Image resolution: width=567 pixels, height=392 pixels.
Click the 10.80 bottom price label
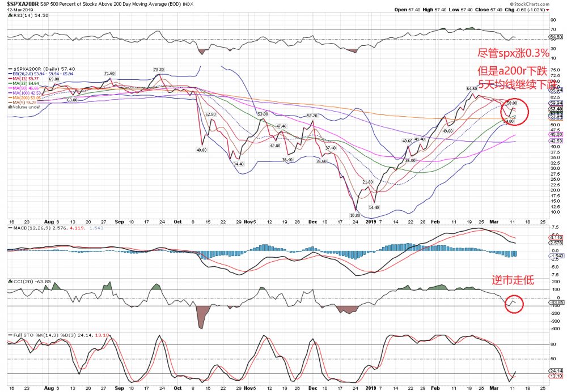[355, 215]
